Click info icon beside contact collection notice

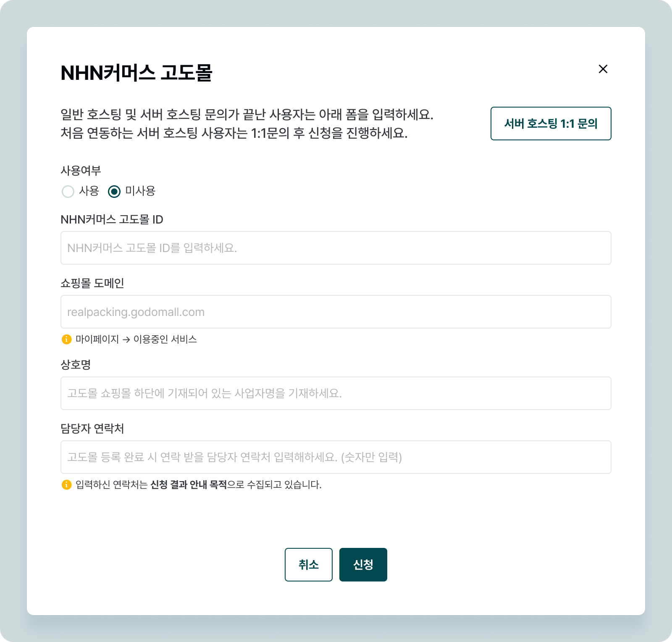[66, 484]
